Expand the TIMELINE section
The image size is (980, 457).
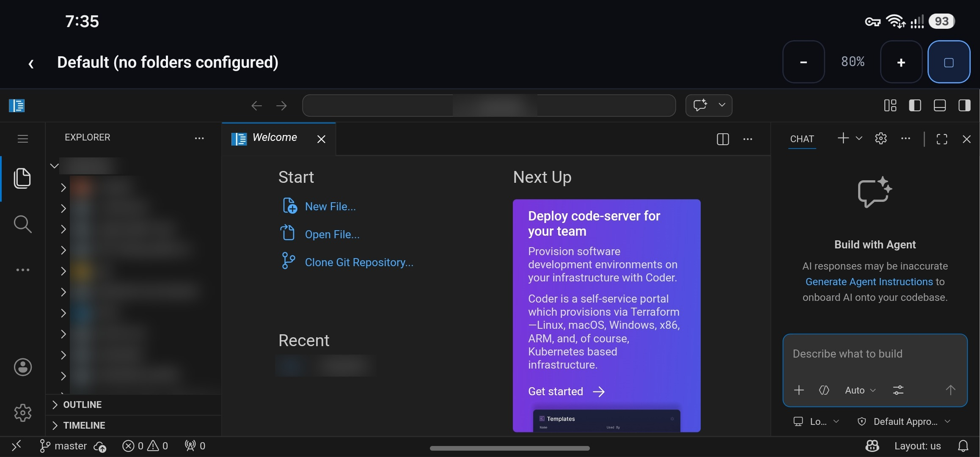coord(133,425)
